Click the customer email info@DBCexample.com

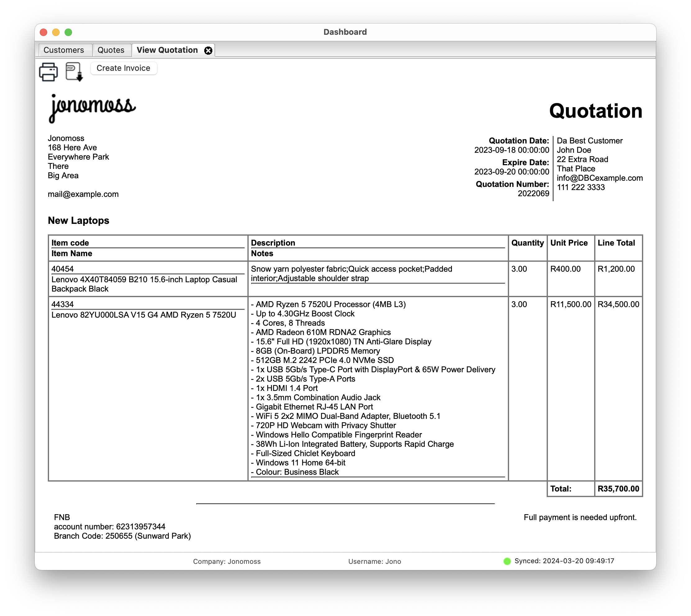[x=600, y=178]
